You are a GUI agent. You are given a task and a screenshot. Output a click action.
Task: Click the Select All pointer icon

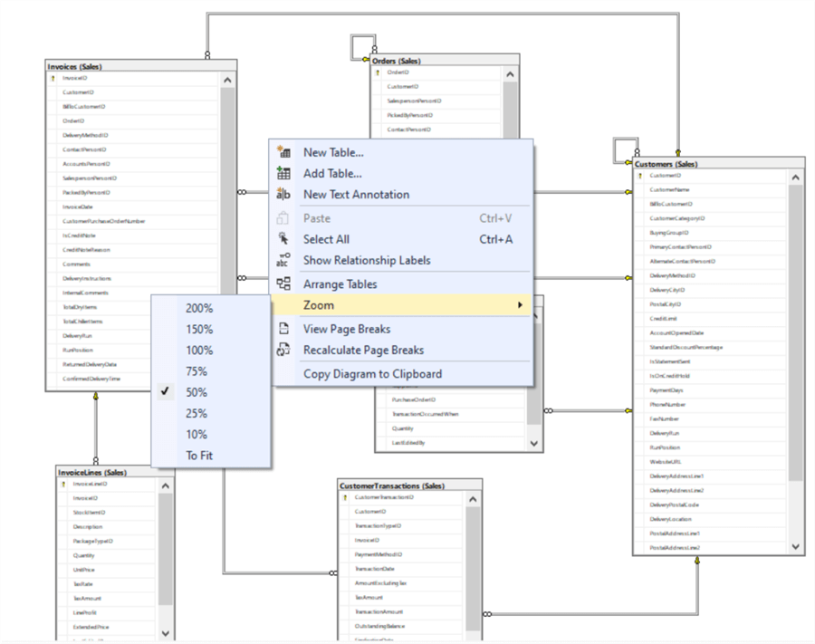coord(283,238)
